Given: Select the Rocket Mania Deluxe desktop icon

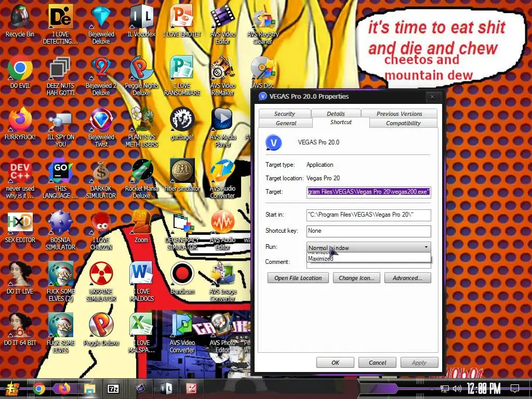Looking at the screenshot, I should 141,179.
